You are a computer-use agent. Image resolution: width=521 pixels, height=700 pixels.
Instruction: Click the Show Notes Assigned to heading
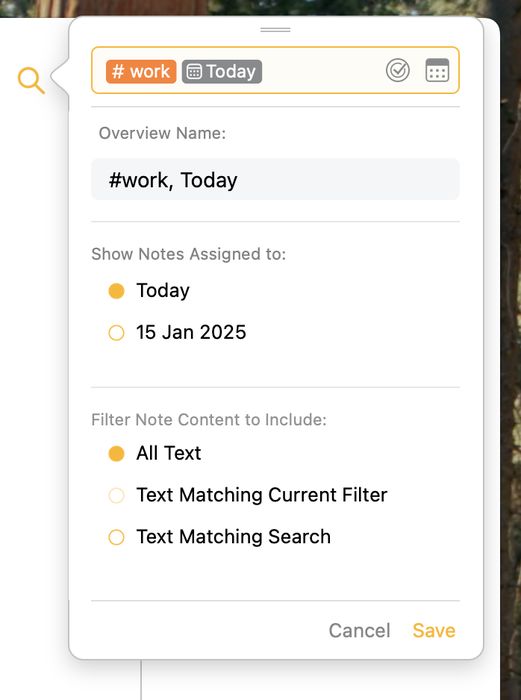pos(188,254)
